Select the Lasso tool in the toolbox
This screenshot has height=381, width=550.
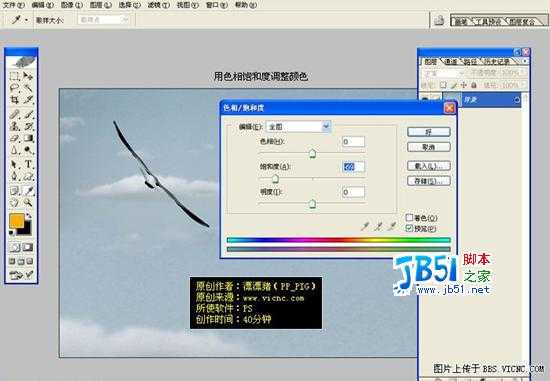pos(15,88)
